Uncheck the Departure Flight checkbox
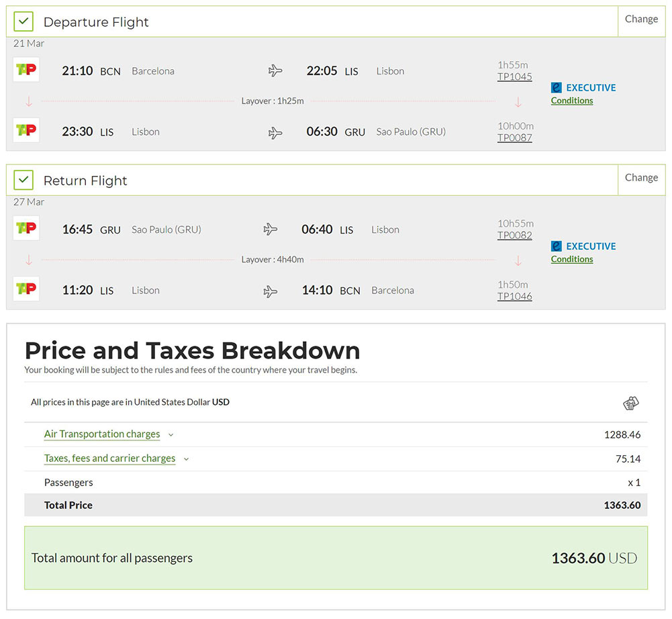Screen dimensions: 672x619 [23, 21]
